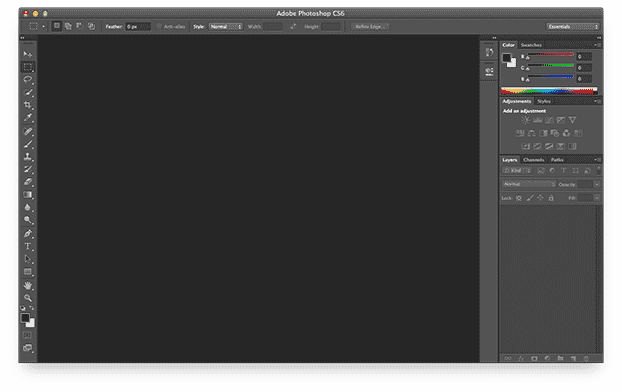Click the Refine Edge button
The height and width of the screenshot is (392, 622).
coord(370,27)
